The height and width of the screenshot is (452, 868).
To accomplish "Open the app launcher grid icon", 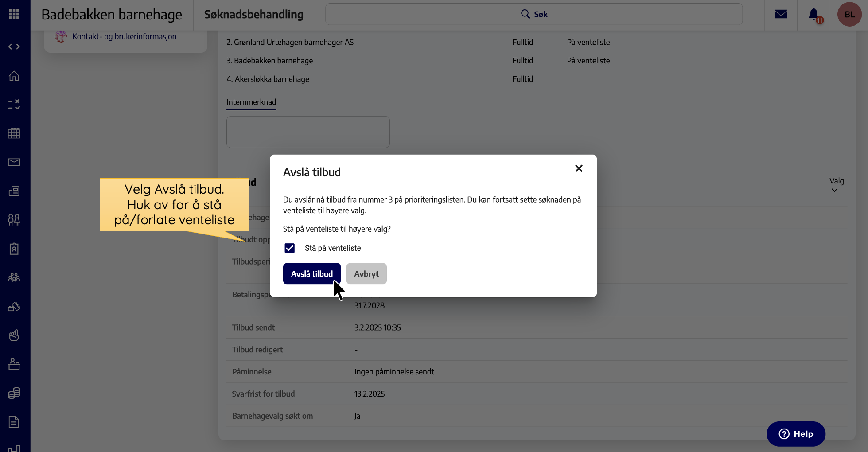I will tap(14, 14).
